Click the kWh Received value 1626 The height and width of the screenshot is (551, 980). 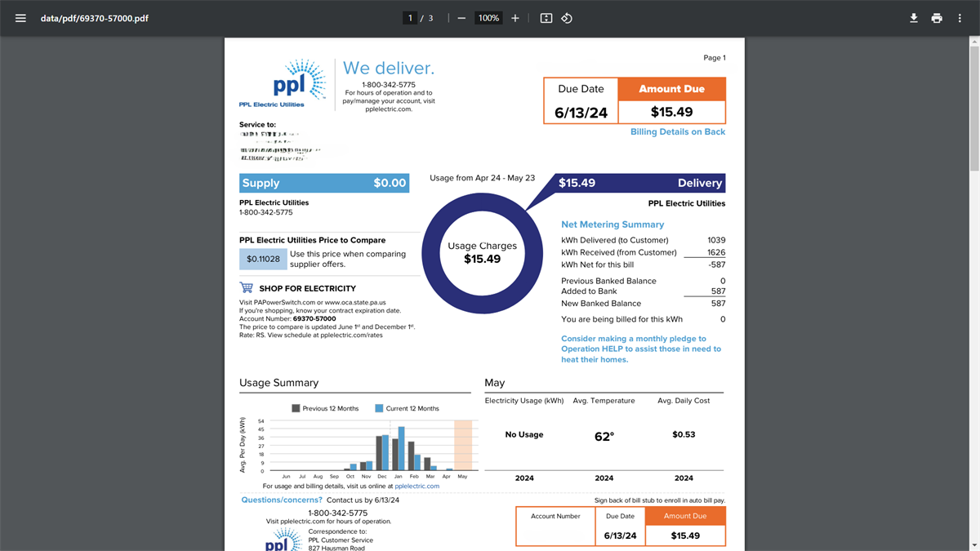[716, 252]
